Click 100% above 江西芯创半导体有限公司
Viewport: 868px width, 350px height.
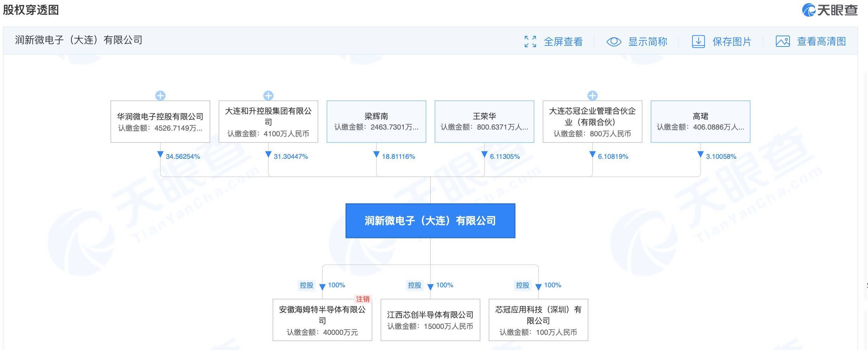pyautogui.click(x=445, y=285)
